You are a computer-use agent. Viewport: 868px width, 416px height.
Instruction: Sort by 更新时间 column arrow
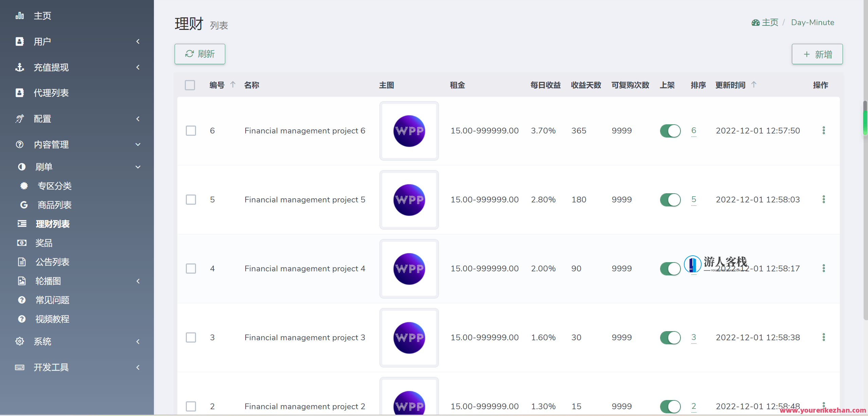[754, 84]
